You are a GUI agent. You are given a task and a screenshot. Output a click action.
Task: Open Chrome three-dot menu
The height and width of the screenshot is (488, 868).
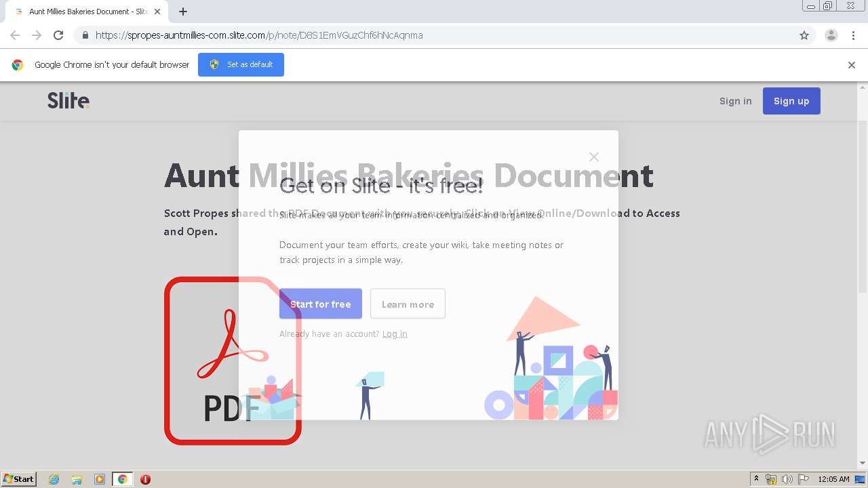853,35
